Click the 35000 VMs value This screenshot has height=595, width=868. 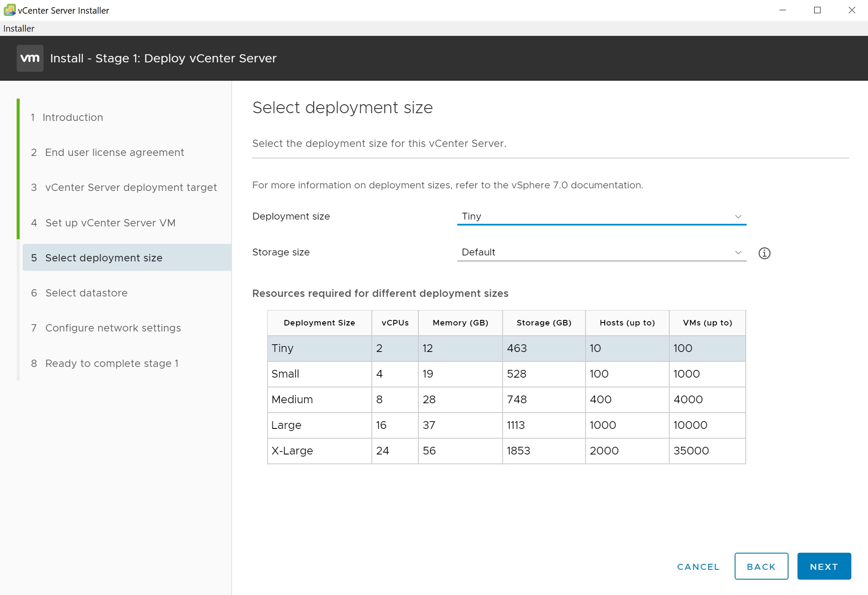coord(691,451)
